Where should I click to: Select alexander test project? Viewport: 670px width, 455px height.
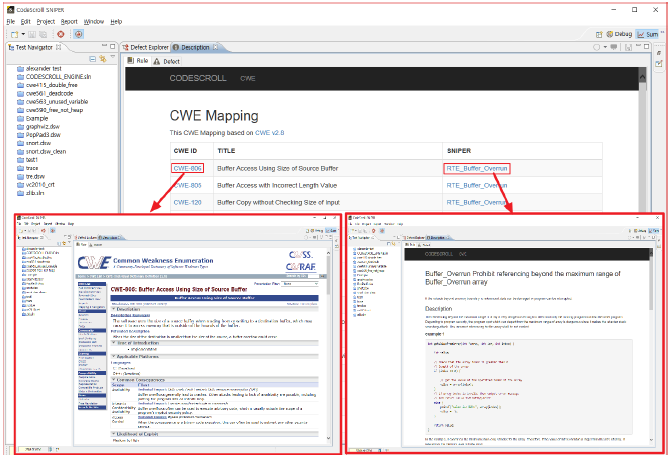[44, 68]
